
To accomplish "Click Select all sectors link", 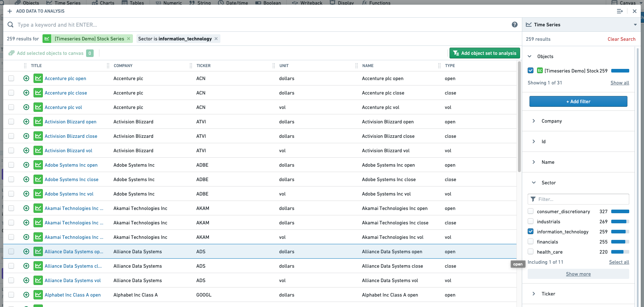I will click(x=619, y=262).
